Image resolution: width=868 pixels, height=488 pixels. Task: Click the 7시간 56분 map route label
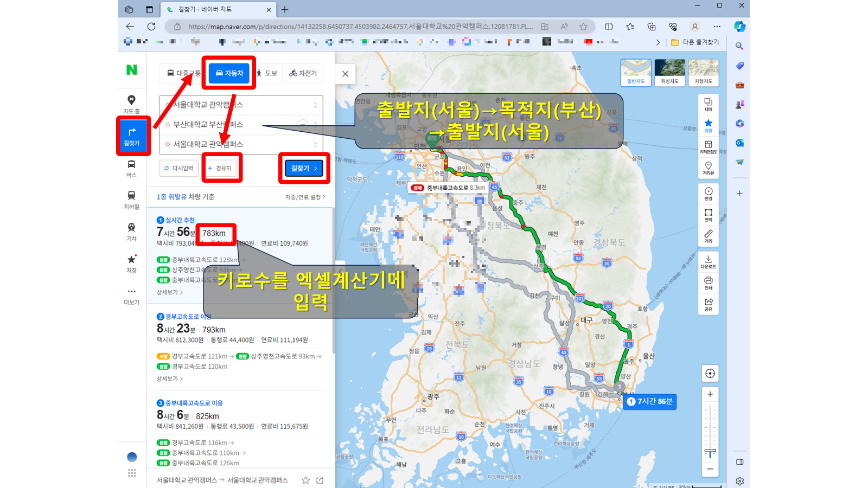coord(650,401)
